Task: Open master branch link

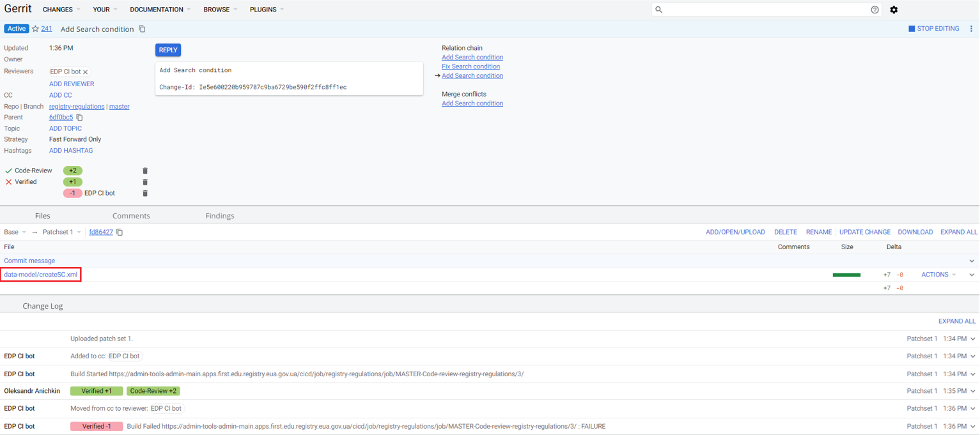Action: click(120, 107)
